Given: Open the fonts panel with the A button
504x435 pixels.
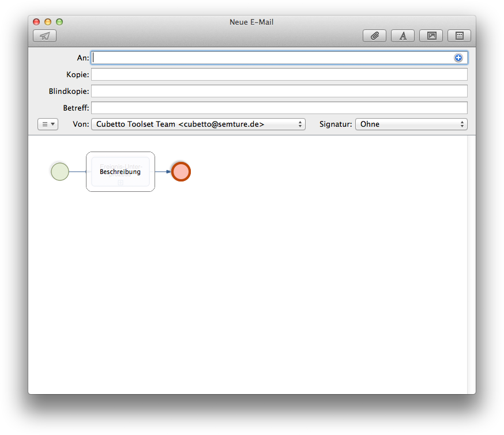Looking at the screenshot, I should tap(403, 36).
